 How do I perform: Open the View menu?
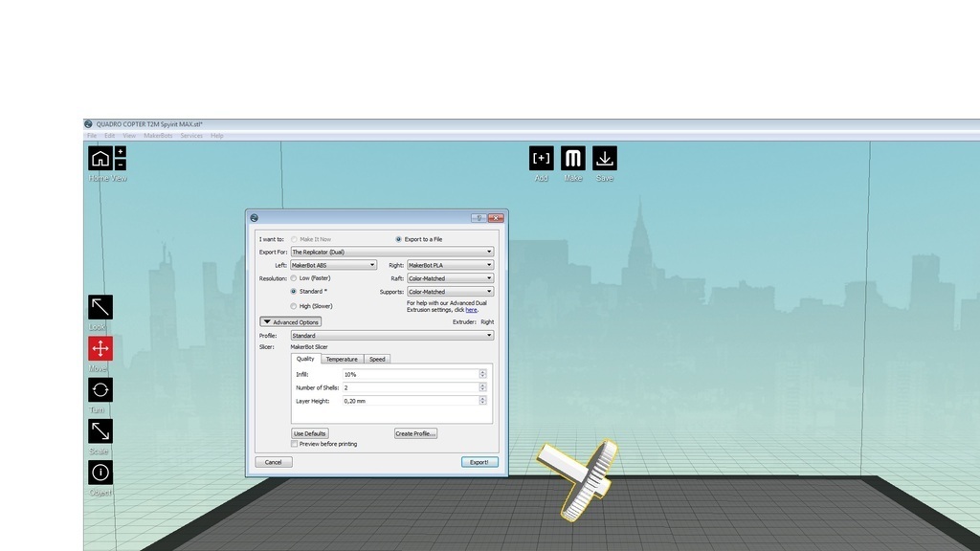click(x=129, y=136)
